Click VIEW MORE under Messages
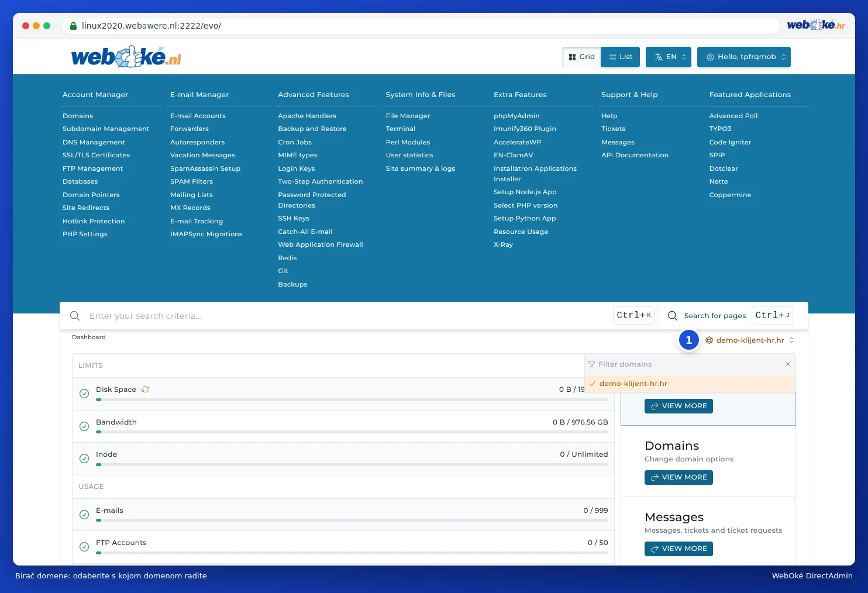The height and width of the screenshot is (593, 868). [x=678, y=549]
